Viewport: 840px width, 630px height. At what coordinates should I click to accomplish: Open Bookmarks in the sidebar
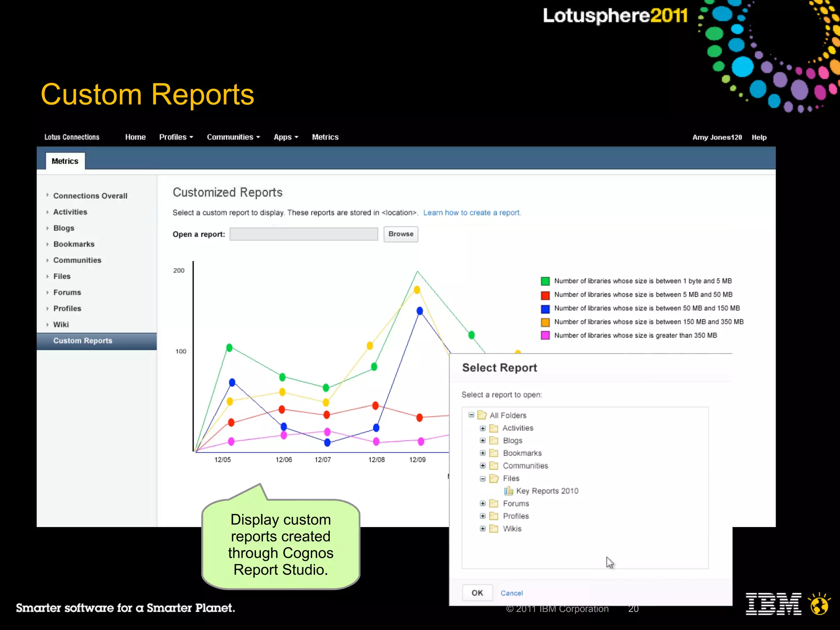[x=74, y=244]
